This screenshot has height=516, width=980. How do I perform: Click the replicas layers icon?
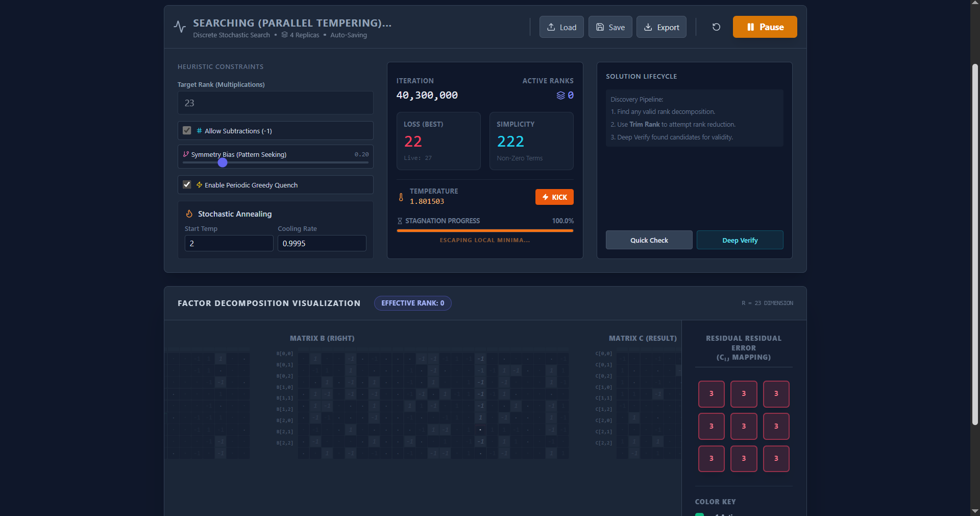coord(285,35)
